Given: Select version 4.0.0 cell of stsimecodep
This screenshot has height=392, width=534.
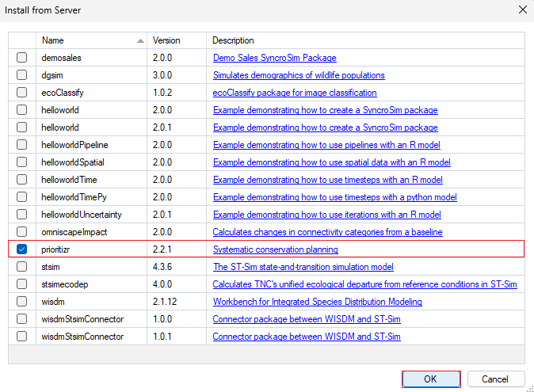Looking at the screenshot, I should (177, 284).
